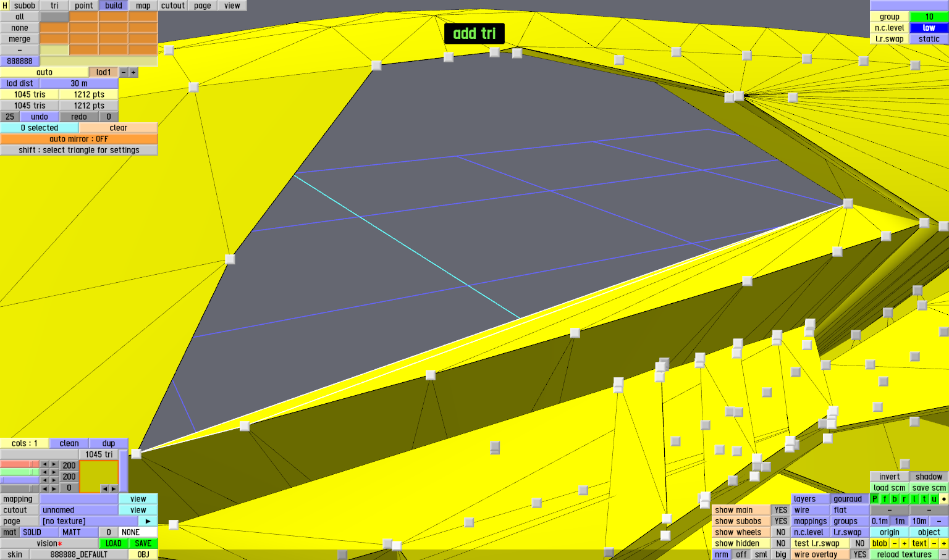The height and width of the screenshot is (560, 949).
Task: Click the reload textures button
Action: tap(905, 554)
